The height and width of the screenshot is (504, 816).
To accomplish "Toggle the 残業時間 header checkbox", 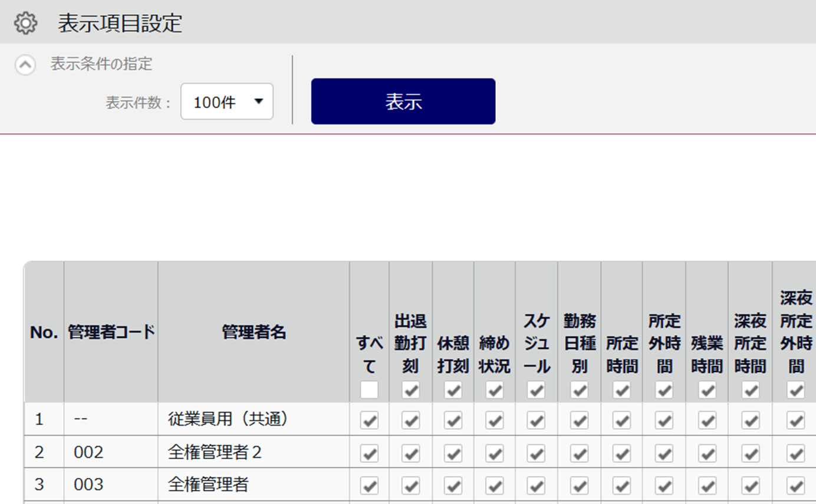I will click(707, 390).
